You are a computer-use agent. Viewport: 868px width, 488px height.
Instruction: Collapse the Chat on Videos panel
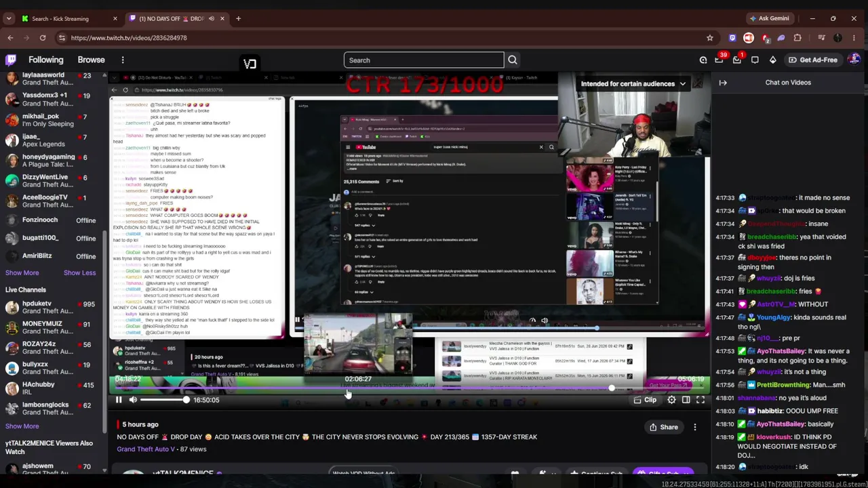tap(723, 83)
